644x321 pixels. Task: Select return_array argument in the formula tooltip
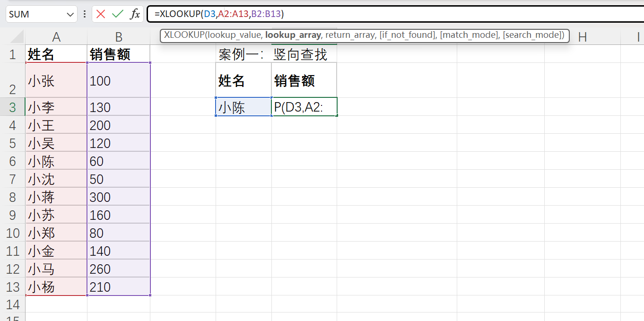tap(350, 35)
